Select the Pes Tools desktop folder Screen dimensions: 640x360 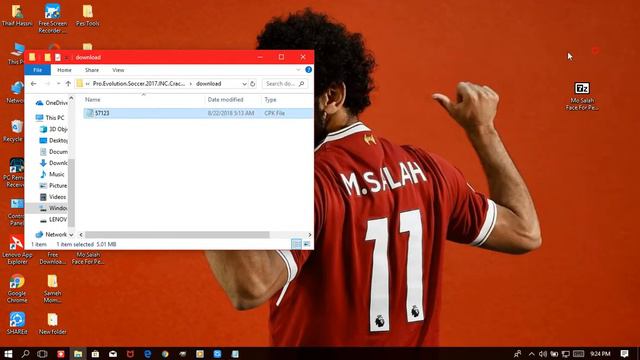(87, 16)
